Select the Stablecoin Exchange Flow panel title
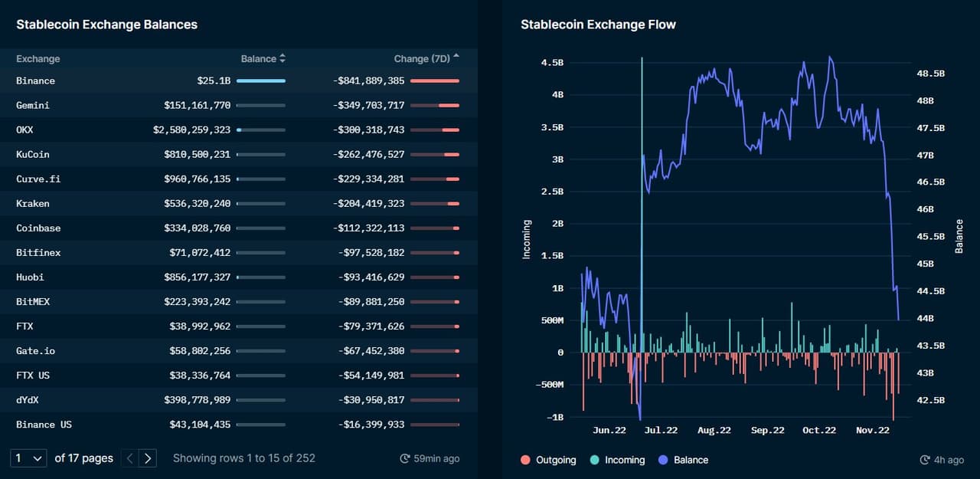This screenshot has width=980, height=479. pyautogui.click(x=598, y=25)
